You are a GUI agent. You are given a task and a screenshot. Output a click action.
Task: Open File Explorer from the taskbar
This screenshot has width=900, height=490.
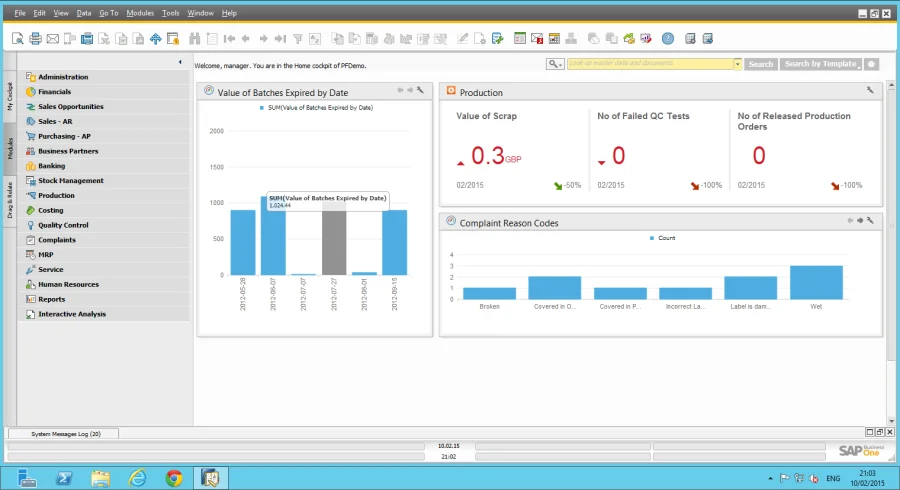point(100,477)
